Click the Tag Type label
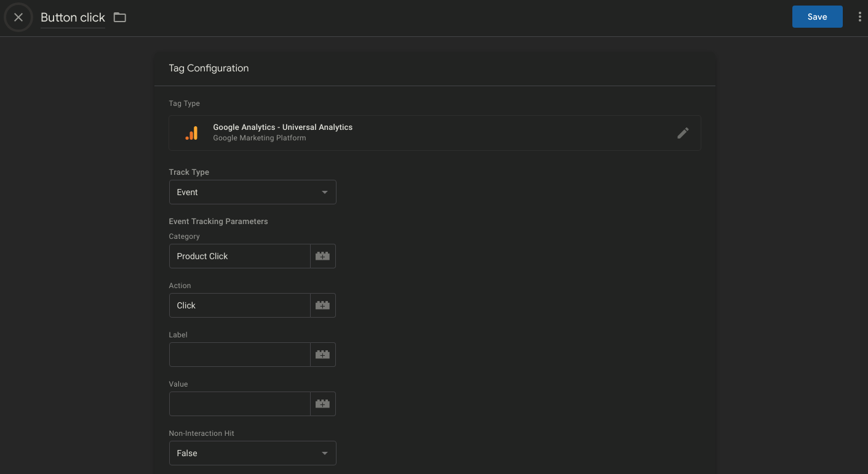The height and width of the screenshot is (474, 868). click(185, 103)
